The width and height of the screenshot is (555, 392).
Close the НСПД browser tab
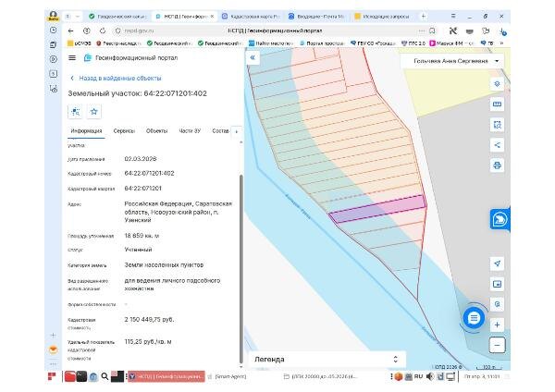pyautogui.click(x=212, y=17)
